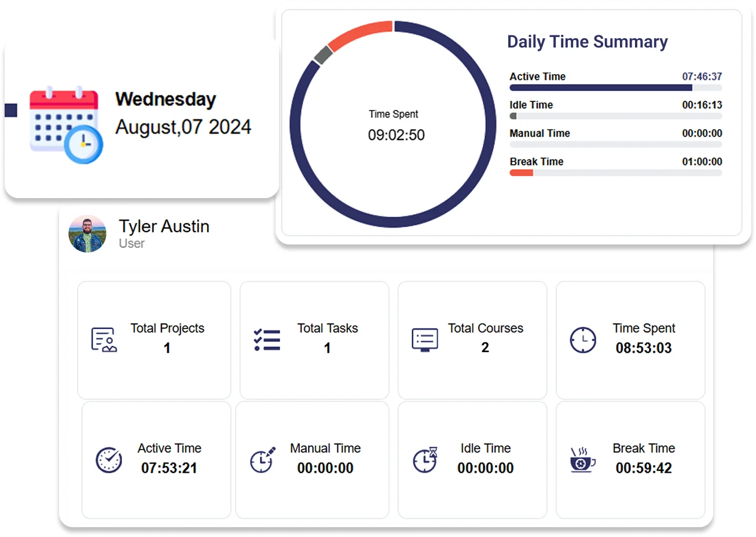Click the Total Courses monitor icon
Viewport: 756px width, 537px height.
(425, 340)
